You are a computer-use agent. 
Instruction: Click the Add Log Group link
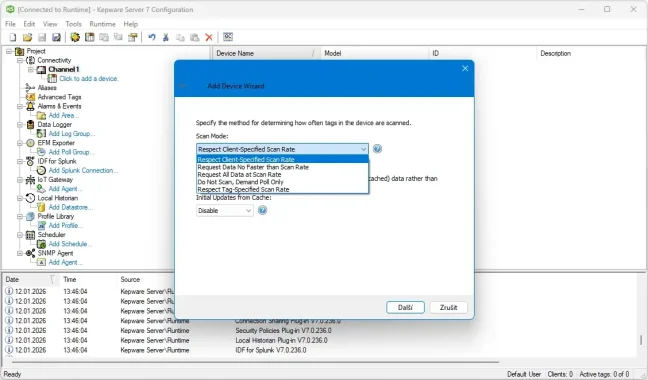tap(71, 133)
